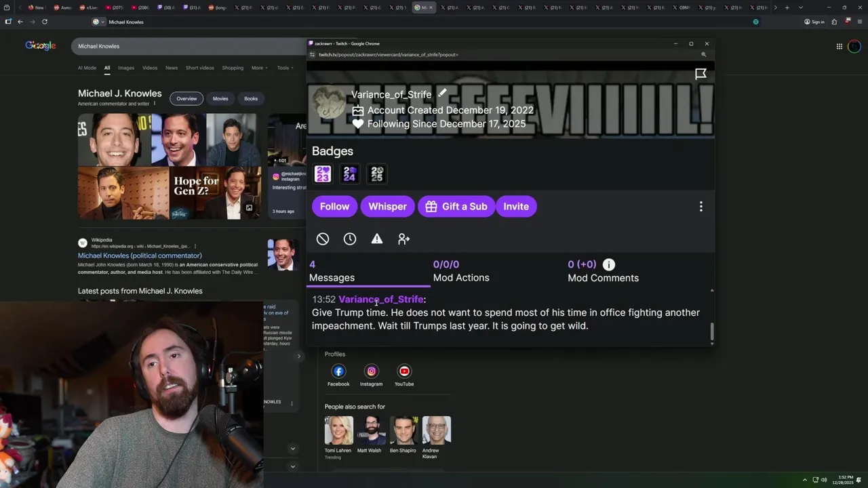Click the browser address bar Michael Knowles
This screenshot has width=868, height=488.
(126, 22)
